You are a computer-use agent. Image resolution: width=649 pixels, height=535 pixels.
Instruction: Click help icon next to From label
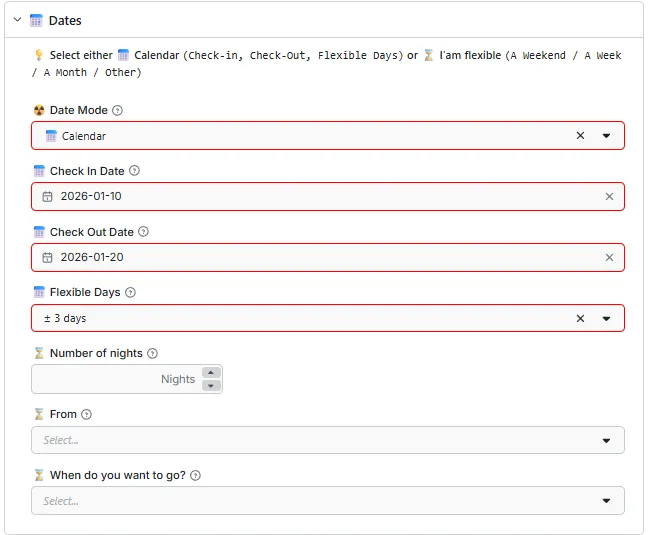pos(86,415)
